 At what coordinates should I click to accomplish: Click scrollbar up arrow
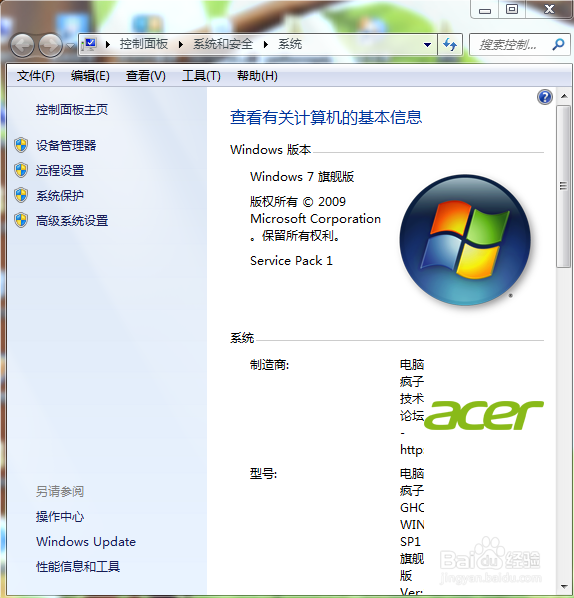564,96
